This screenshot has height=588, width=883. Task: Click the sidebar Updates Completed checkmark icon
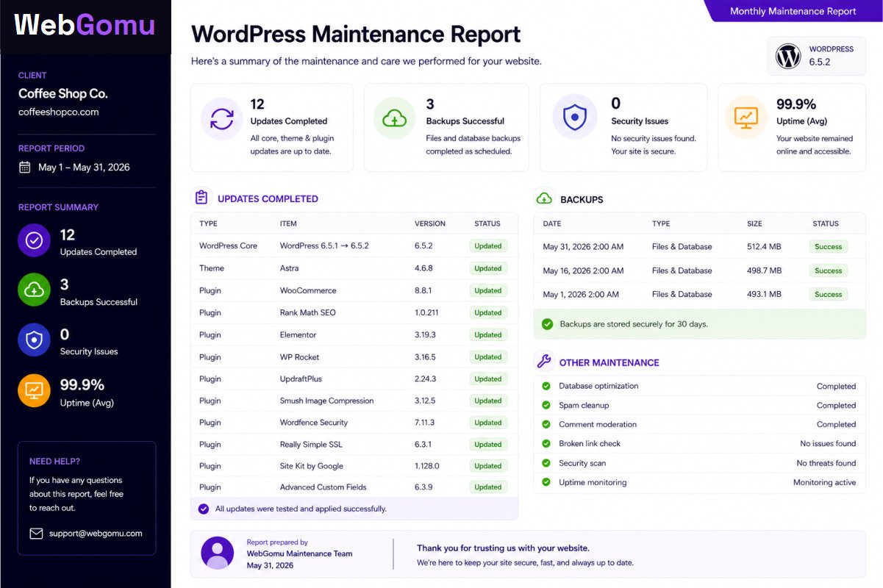(34, 240)
